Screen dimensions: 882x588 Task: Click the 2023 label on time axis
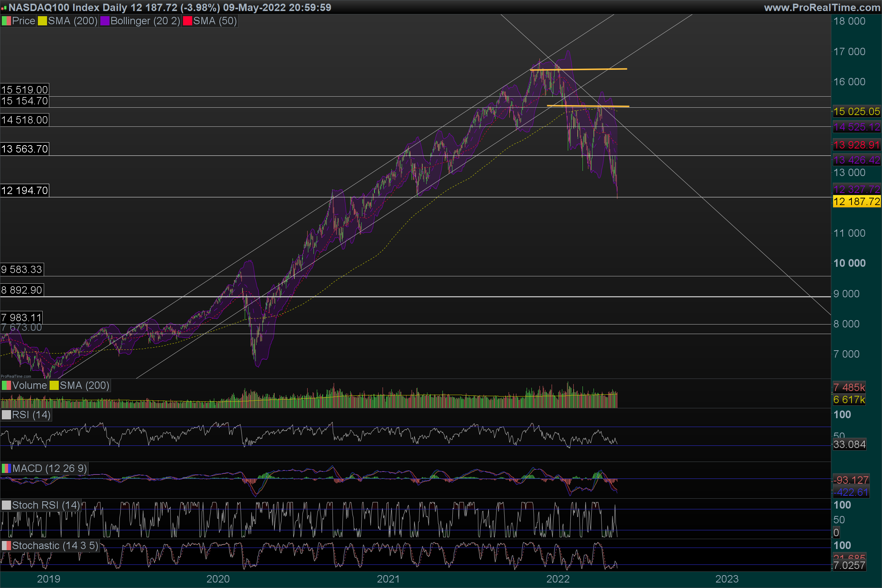727,579
